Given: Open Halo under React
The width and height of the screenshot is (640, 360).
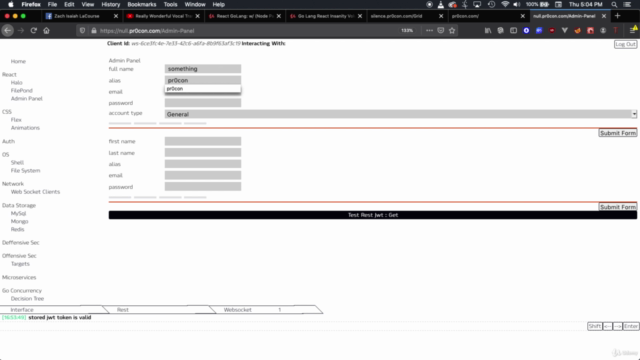Looking at the screenshot, I should coord(17,82).
